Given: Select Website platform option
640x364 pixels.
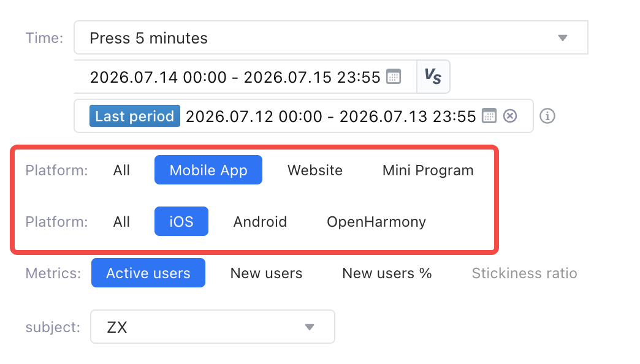Looking at the screenshot, I should 315,170.
